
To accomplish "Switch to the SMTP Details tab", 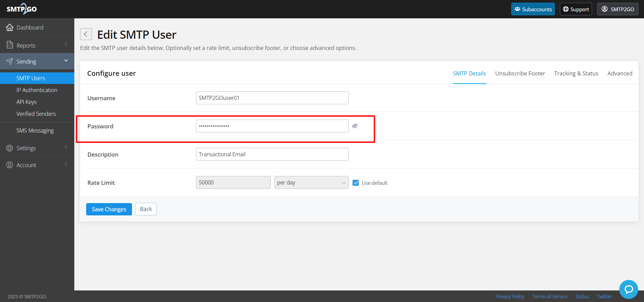I will point(469,73).
